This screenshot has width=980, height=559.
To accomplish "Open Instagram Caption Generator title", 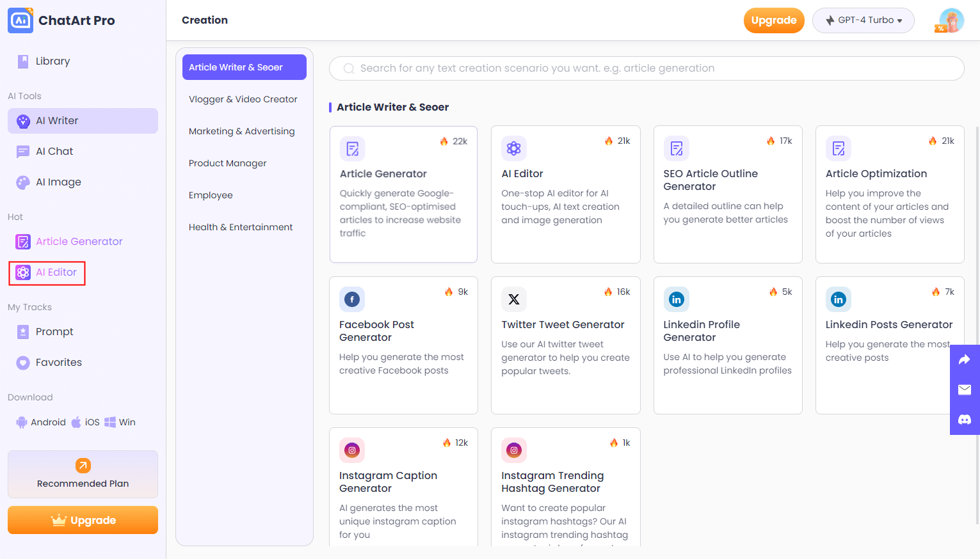I will tap(388, 482).
